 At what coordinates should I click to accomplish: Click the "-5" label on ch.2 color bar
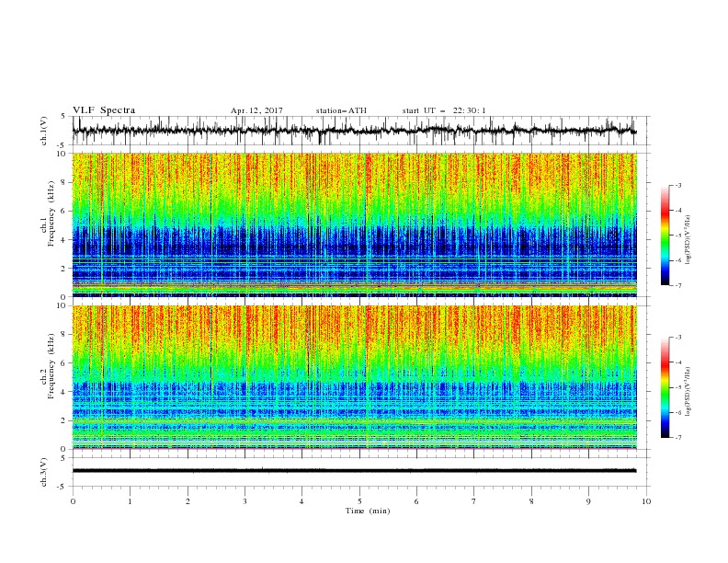coord(677,387)
